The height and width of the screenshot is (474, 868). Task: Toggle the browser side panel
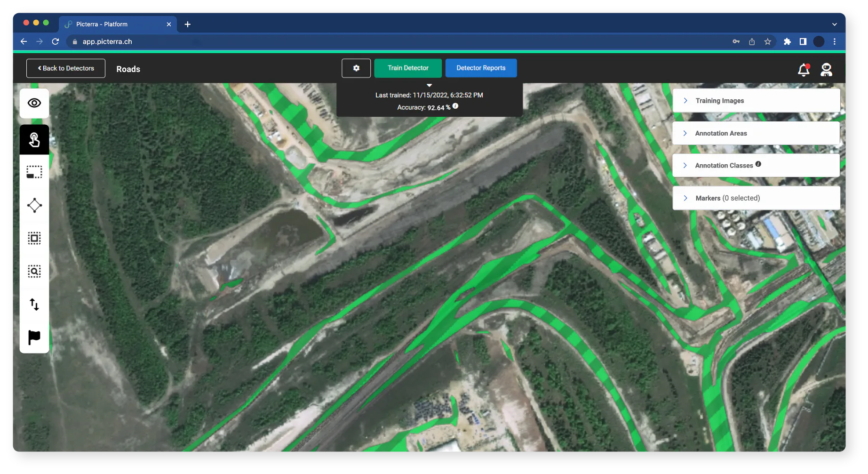(x=803, y=41)
